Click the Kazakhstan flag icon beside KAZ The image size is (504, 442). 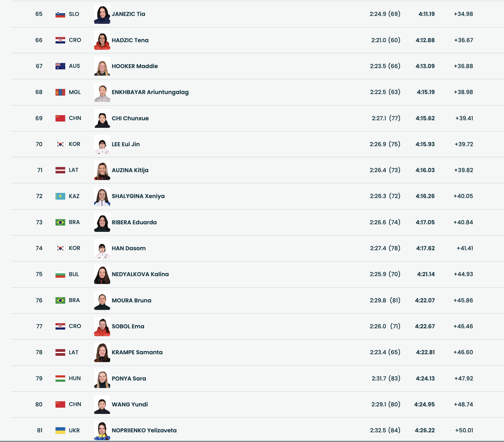60,196
